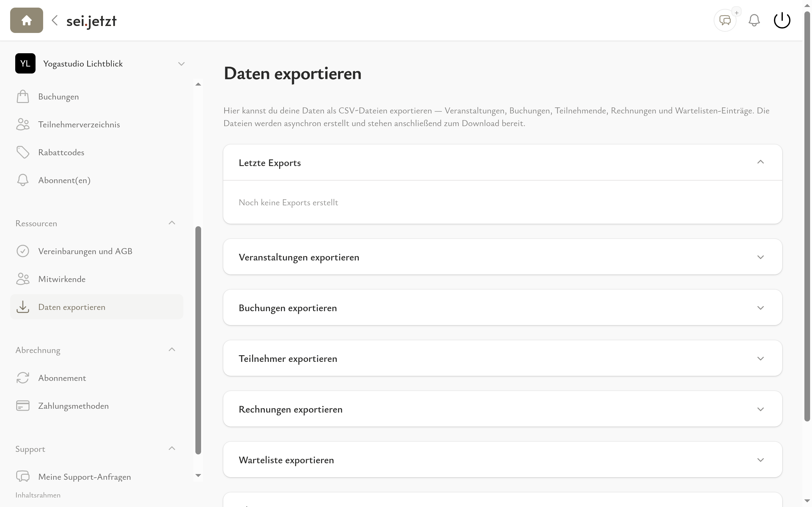Collapse the Letzte Exports panel
This screenshot has height=507, width=812.
tap(760, 162)
